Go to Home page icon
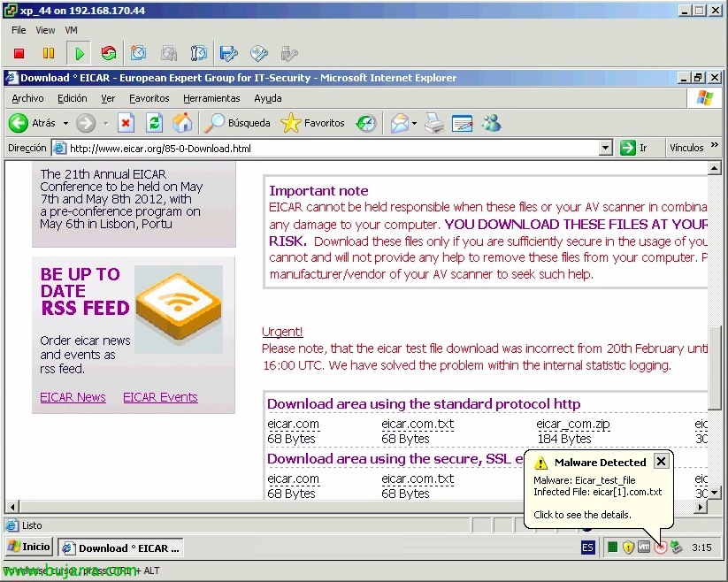This screenshot has height=582, width=728. pyautogui.click(x=182, y=123)
